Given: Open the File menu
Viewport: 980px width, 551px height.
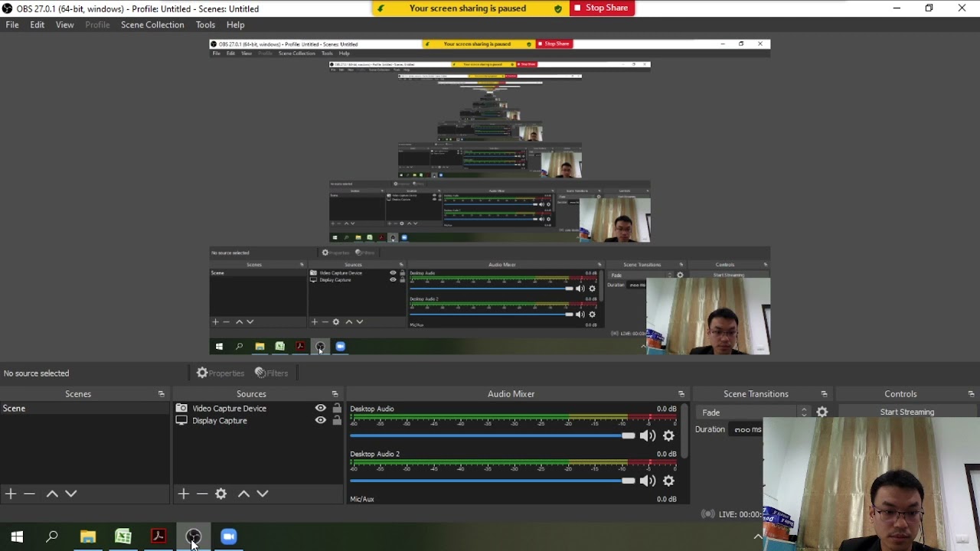Looking at the screenshot, I should point(12,24).
